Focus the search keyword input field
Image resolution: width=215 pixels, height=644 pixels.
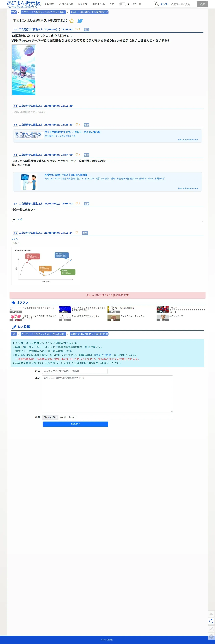[183, 4]
